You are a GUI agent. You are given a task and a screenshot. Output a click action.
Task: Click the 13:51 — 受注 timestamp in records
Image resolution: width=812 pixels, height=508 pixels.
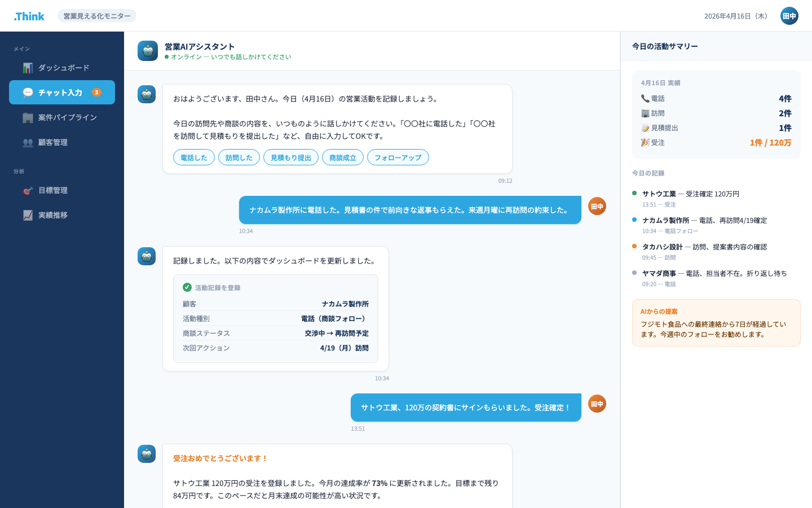click(x=659, y=205)
